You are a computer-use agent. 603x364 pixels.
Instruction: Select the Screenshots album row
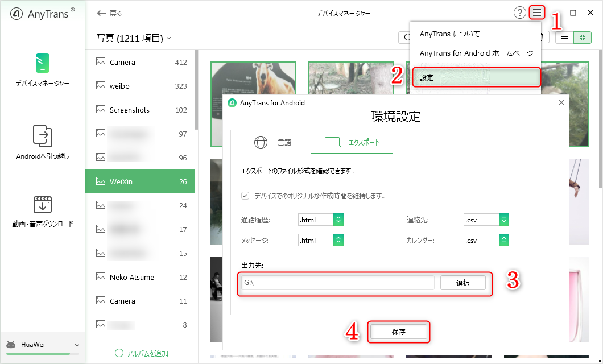pos(140,110)
